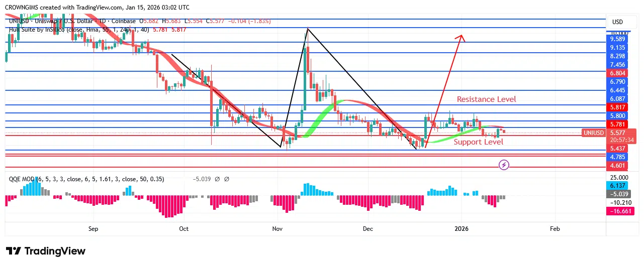The height and width of the screenshot is (266, 644).
Task: Click the red 5.817 Hull value label
Action: click(x=617, y=107)
